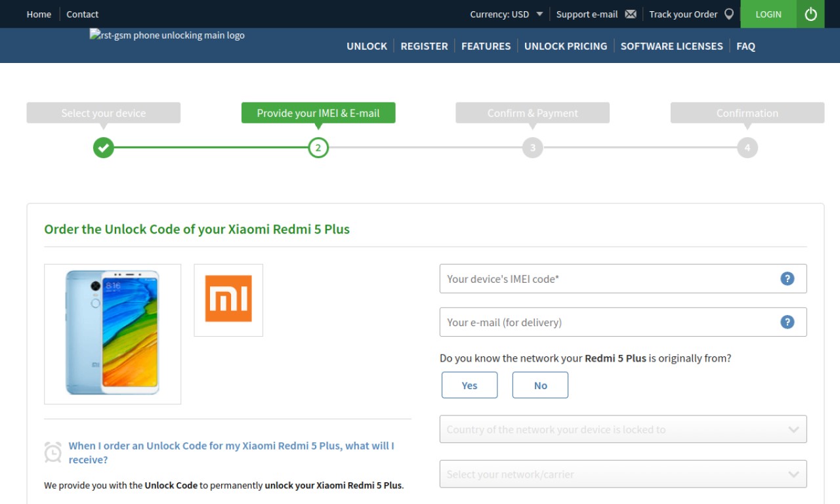Click the alarm clock icon beside the question
This screenshot has height=504, width=840.
pos(53,452)
